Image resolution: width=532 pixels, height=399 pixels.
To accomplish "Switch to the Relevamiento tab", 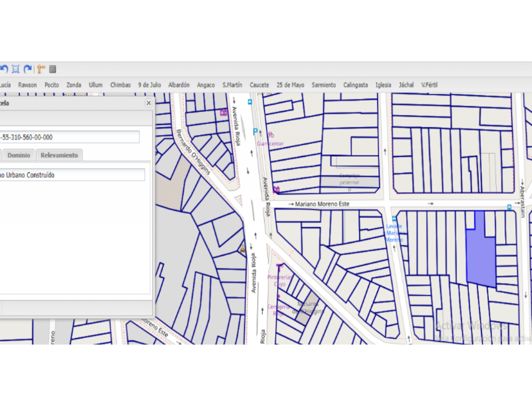I will pyautogui.click(x=59, y=155).
